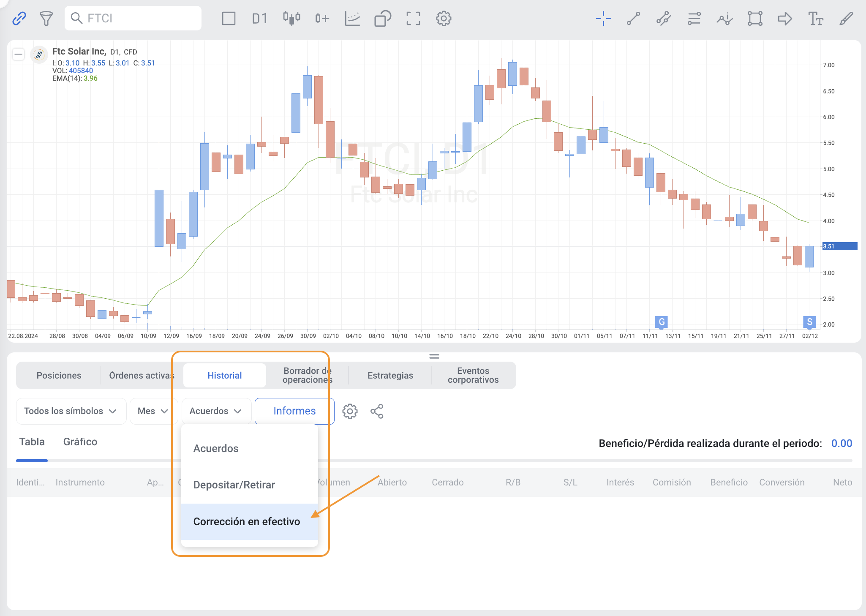The width and height of the screenshot is (866, 616).
Task: Switch to Gráfico view
Action: tap(80, 442)
